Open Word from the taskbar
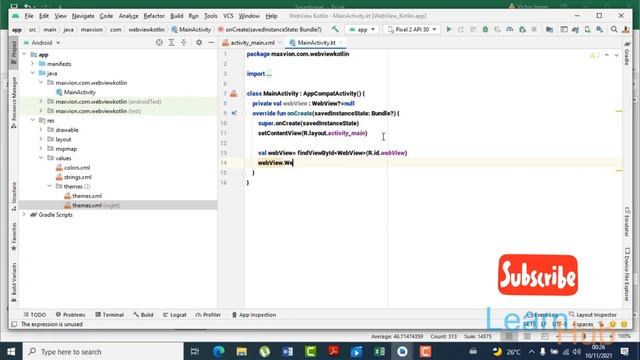The image size is (640, 360). (287, 351)
